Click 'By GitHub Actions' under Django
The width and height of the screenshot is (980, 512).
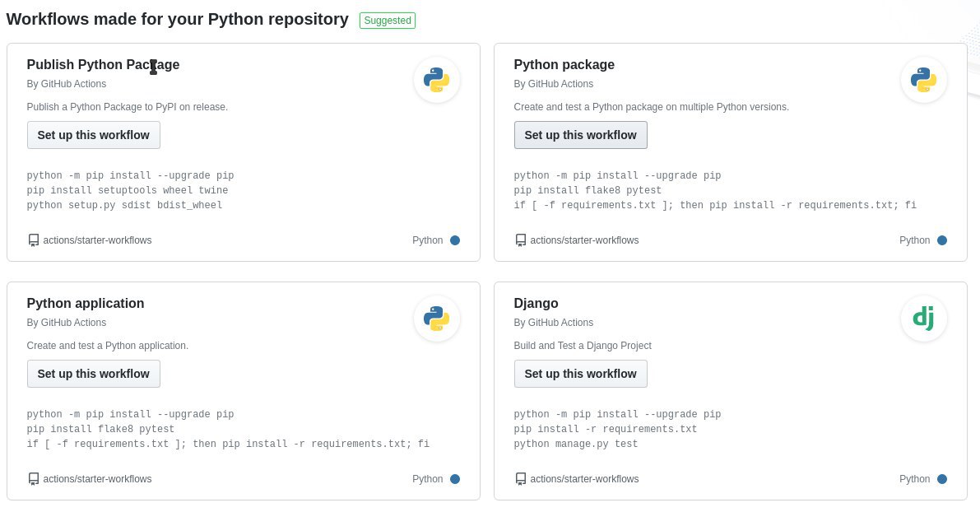click(553, 323)
